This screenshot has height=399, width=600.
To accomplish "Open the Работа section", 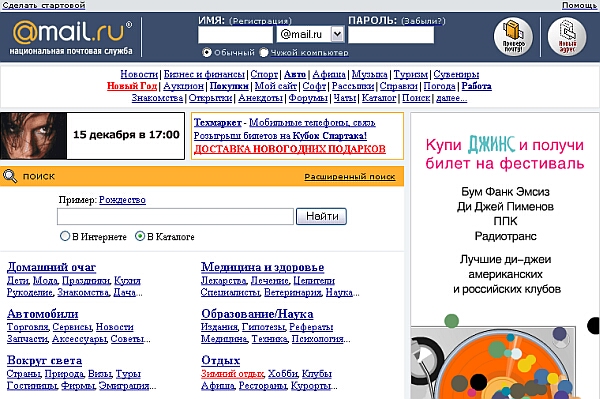I will [x=476, y=86].
